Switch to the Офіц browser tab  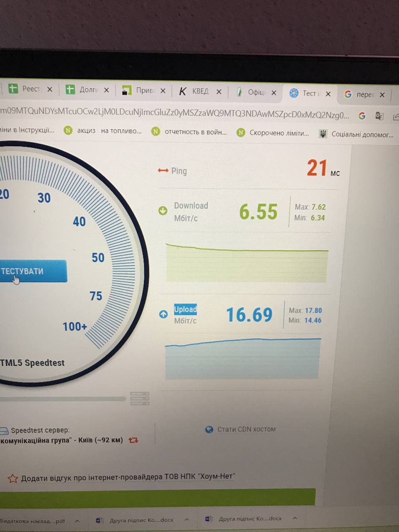[x=256, y=92]
